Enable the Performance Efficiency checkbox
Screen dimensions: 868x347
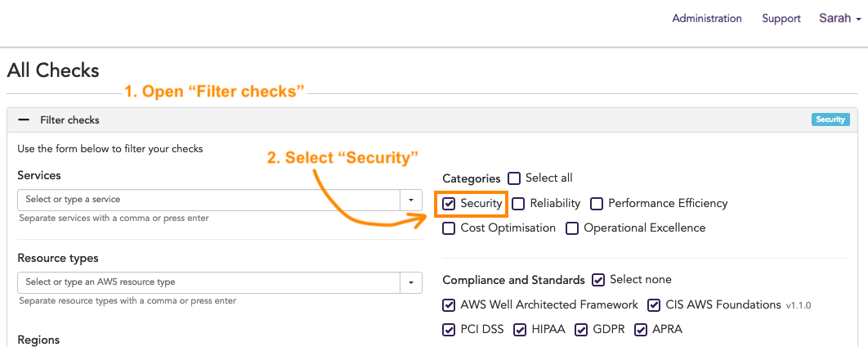[596, 204]
